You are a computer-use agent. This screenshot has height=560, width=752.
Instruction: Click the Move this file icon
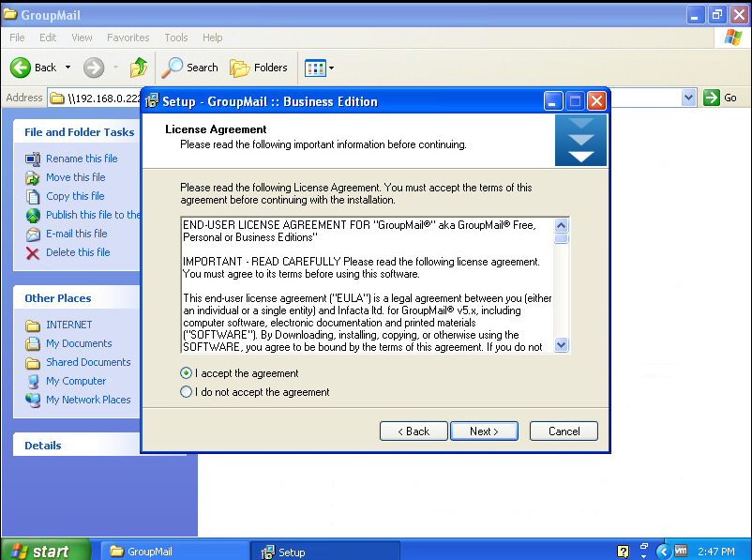tap(33, 177)
